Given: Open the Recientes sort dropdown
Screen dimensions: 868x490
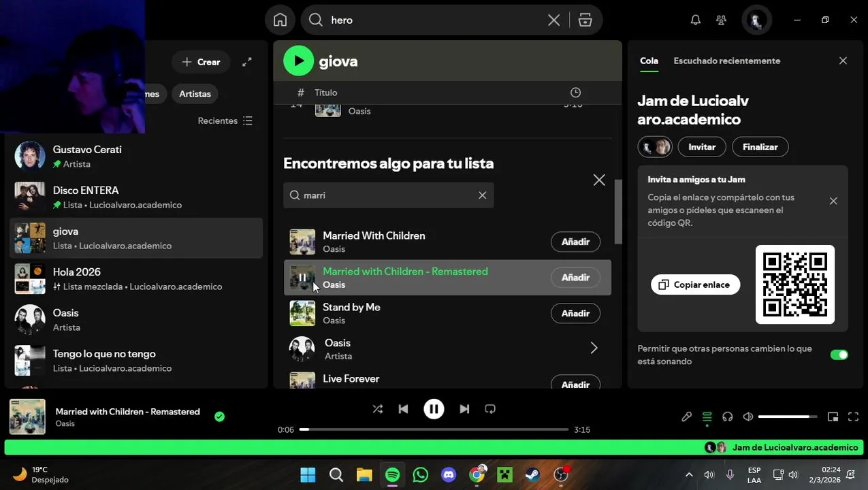Looking at the screenshot, I should point(225,120).
